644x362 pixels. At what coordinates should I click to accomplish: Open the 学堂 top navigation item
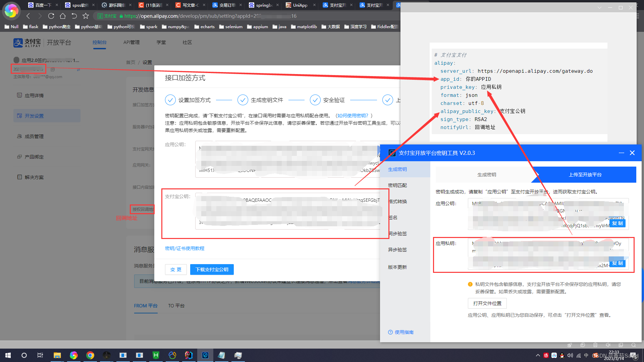coord(161,42)
